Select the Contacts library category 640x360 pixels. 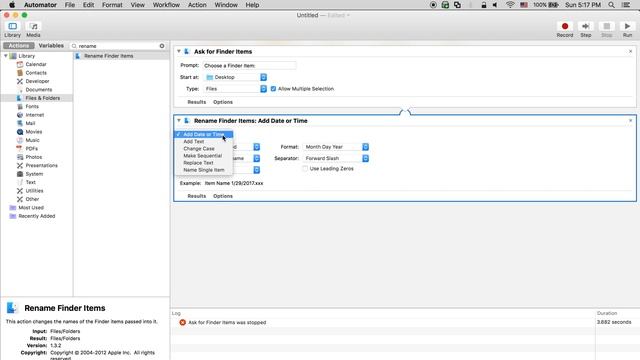tap(36, 73)
